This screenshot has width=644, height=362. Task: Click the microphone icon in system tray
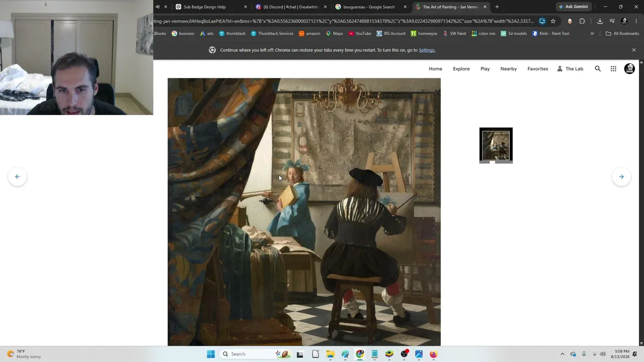click(x=584, y=354)
